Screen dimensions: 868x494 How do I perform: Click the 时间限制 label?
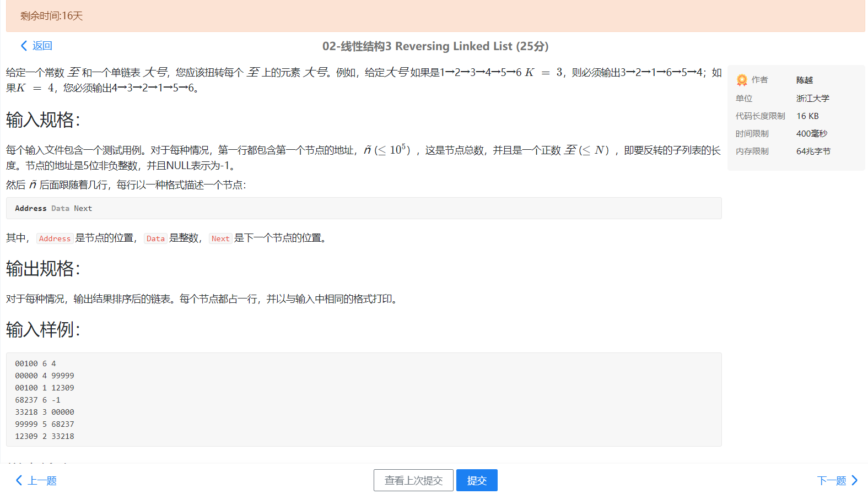point(752,134)
